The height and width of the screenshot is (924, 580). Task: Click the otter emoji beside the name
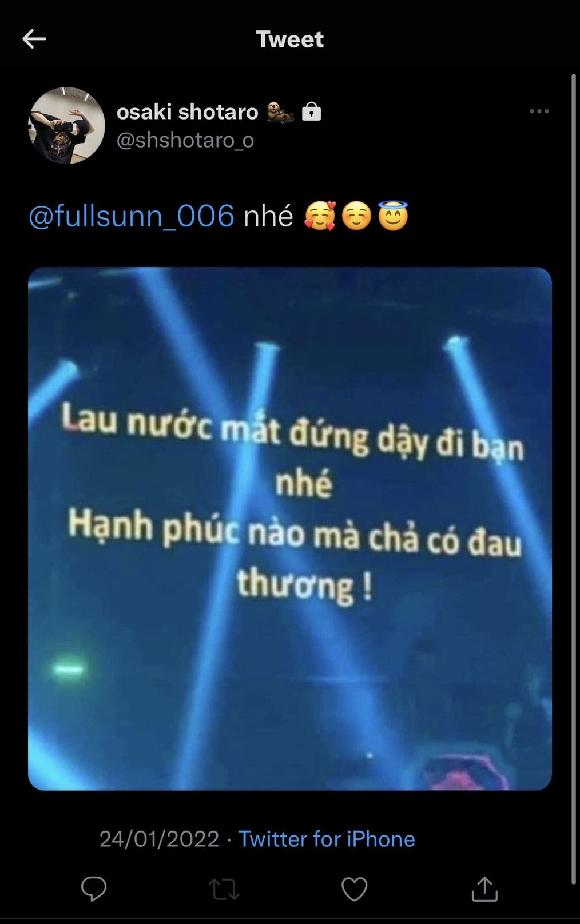280,112
